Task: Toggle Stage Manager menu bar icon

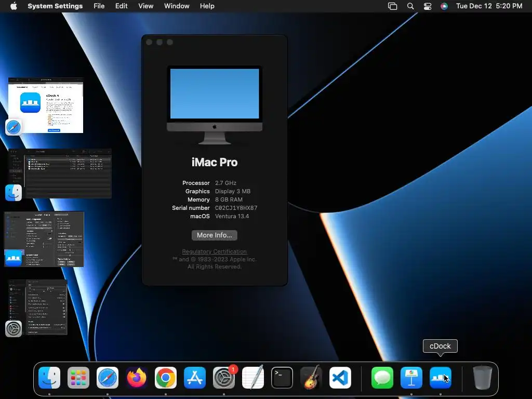Action: point(393,6)
